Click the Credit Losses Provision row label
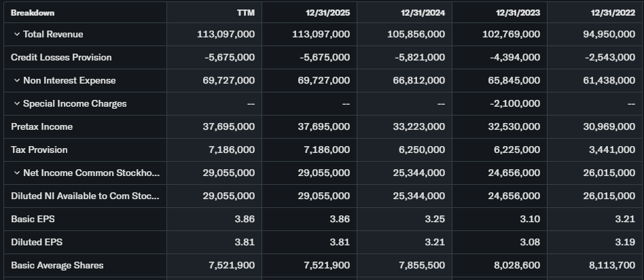The height and width of the screenshot is (280, 644). coord(61,57)
